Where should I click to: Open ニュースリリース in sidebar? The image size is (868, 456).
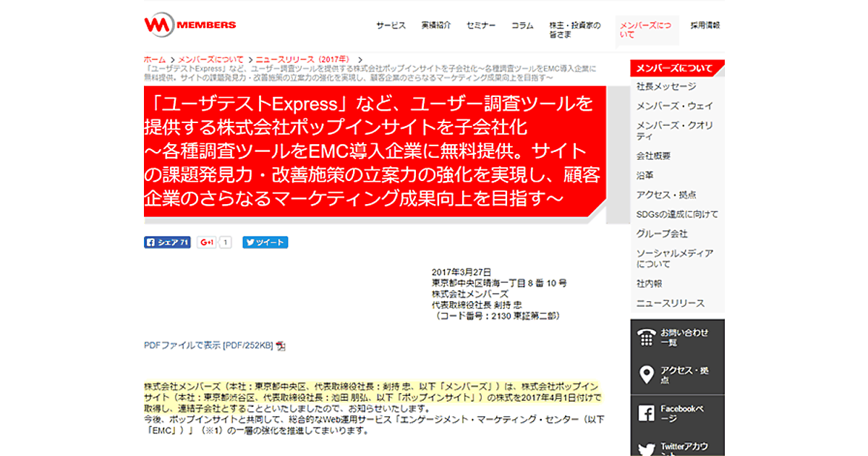[x=671, y=303]
